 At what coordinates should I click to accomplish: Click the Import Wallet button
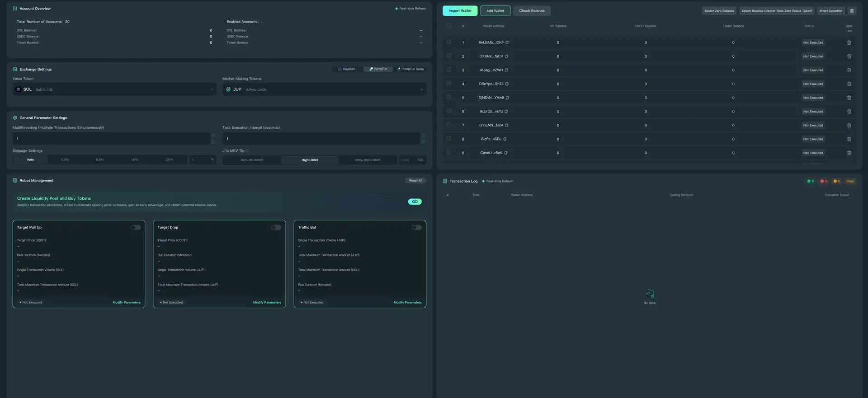tap(460, 11)
